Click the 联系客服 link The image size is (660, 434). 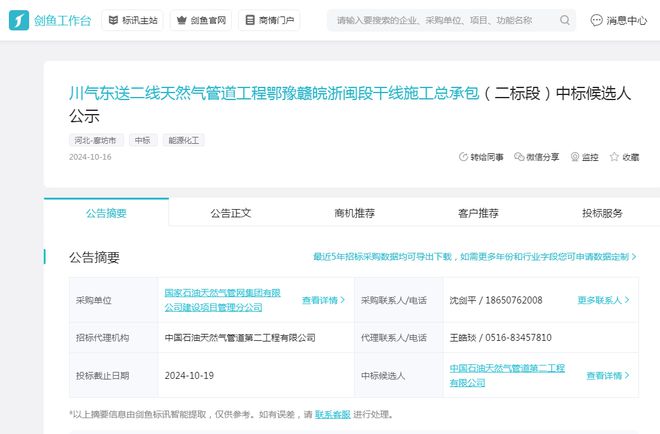point(333,415)
